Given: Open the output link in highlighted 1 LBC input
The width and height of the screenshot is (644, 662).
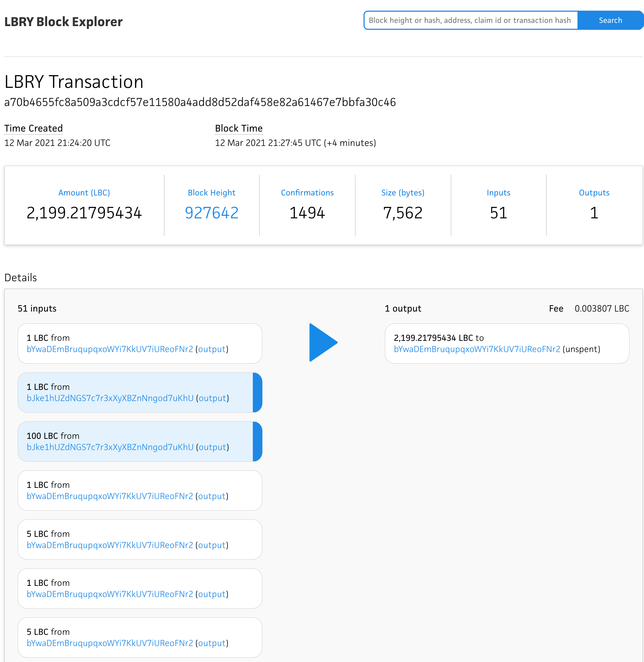Looking at the screenshot, I should (x=212, y=398).
